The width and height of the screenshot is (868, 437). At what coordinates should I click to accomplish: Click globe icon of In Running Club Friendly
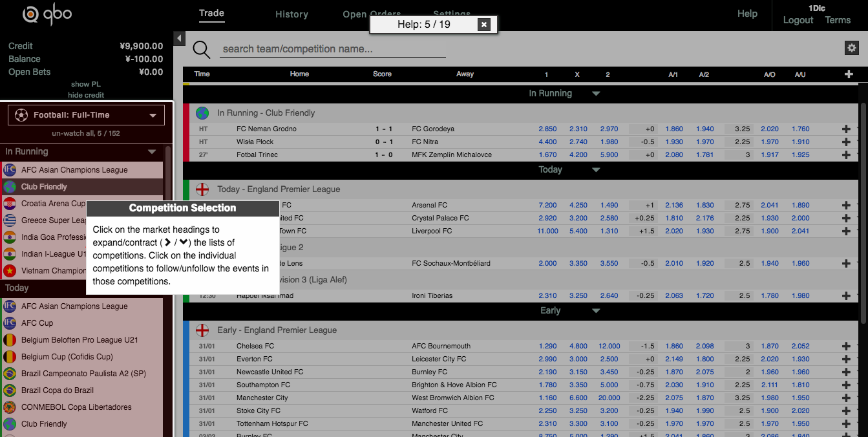(x=202, y=113)
